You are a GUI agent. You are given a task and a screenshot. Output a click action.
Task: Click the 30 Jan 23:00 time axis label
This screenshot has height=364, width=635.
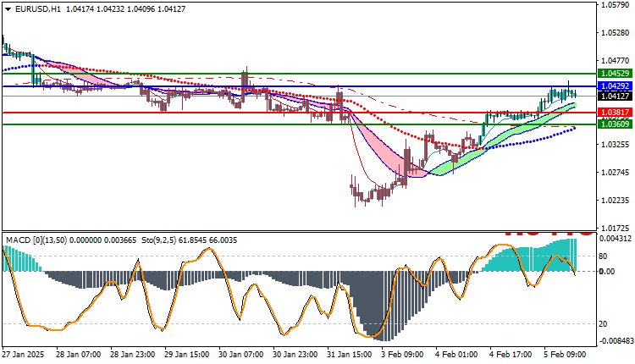pos(295,355)
